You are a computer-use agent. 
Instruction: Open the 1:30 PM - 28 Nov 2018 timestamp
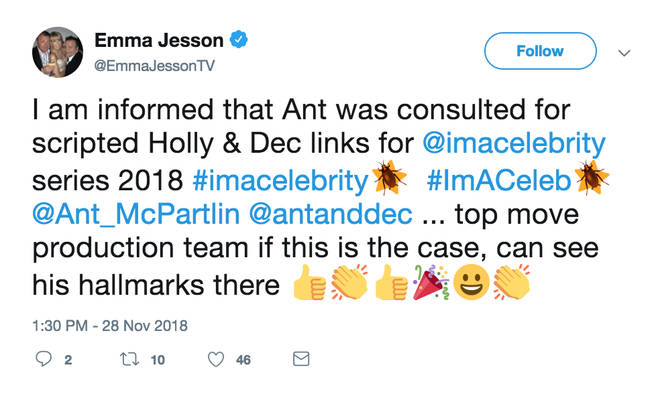[x=110, y=326]
